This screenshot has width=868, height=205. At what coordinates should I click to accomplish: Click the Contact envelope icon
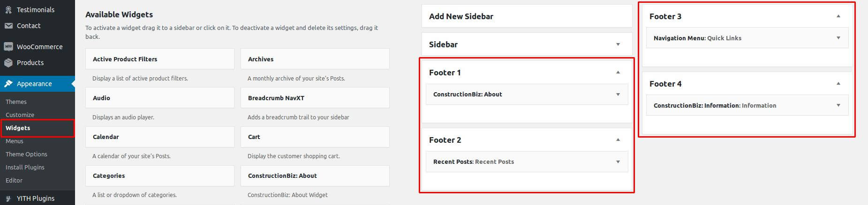(8, 26)
